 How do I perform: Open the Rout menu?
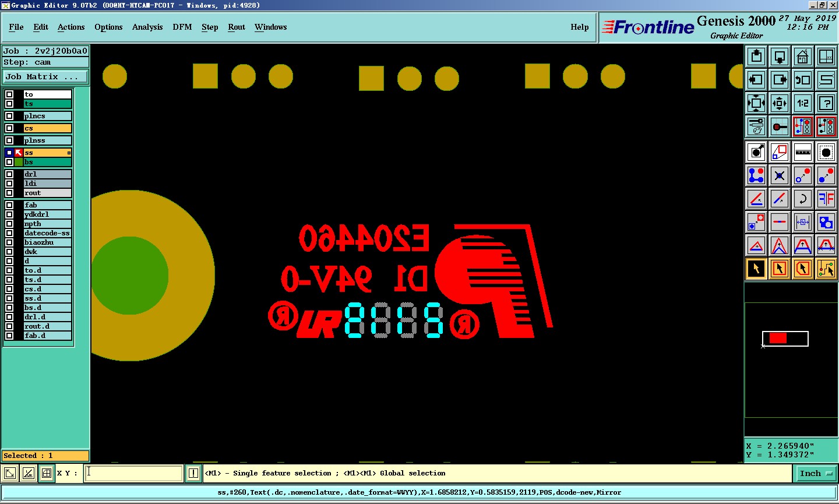point(237,27)
